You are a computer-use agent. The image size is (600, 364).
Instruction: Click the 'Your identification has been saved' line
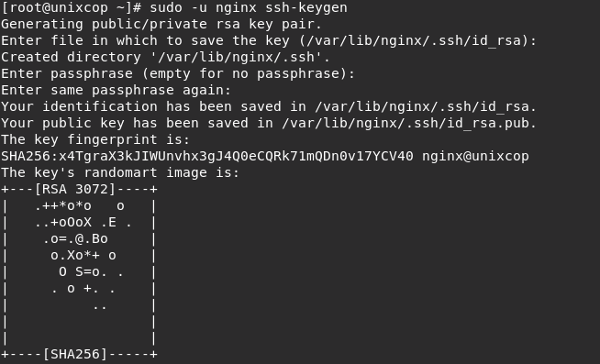click(x=269, y=106)
